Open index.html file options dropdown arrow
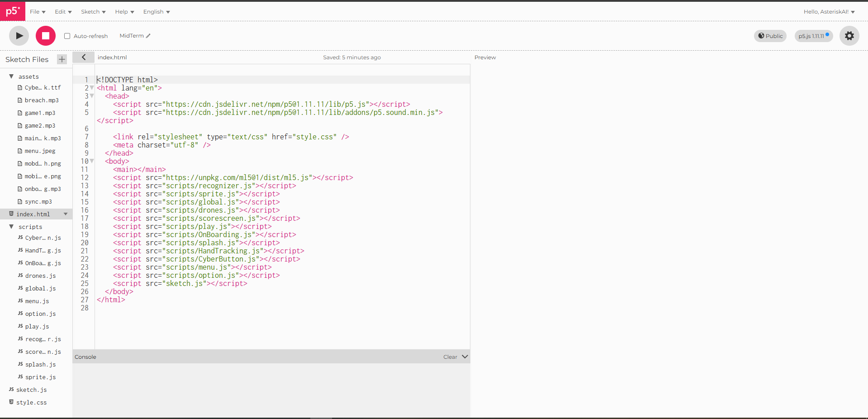Screen dimensions: 868x419 [66, 214]
